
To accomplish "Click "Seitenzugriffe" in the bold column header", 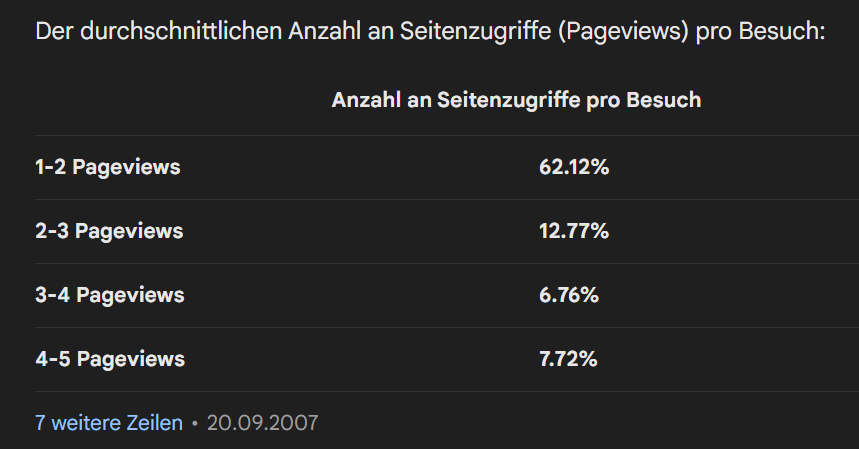I will click(x=508, y=100).
